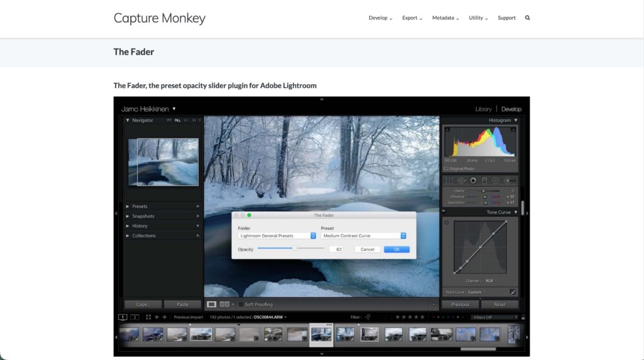This screenshot has height=360, width=644.
Task: Click the green zoom button of The Fader dialog
Action: point(249,215)
